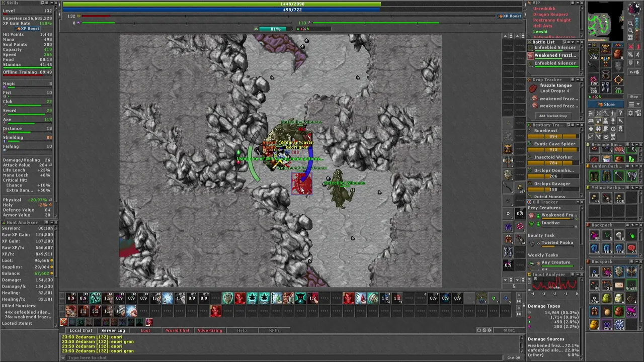Toggle stand while fighting mode icon

pos(638,46)
